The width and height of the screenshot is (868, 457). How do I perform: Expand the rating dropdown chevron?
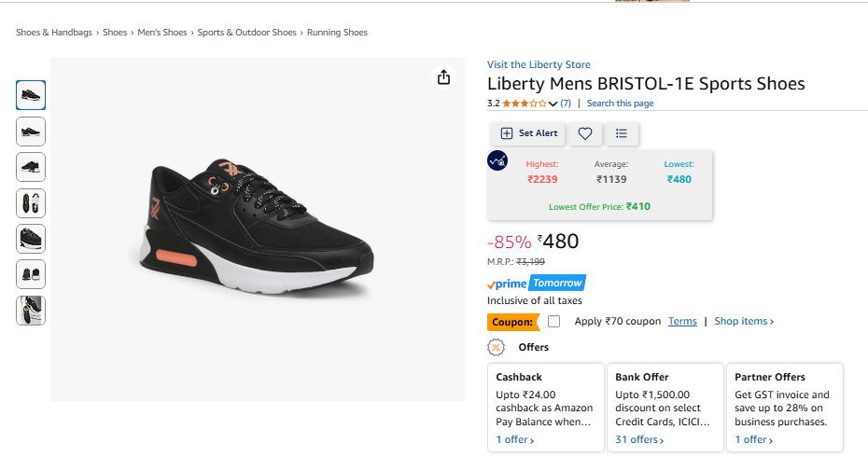[x=553, y=104]
